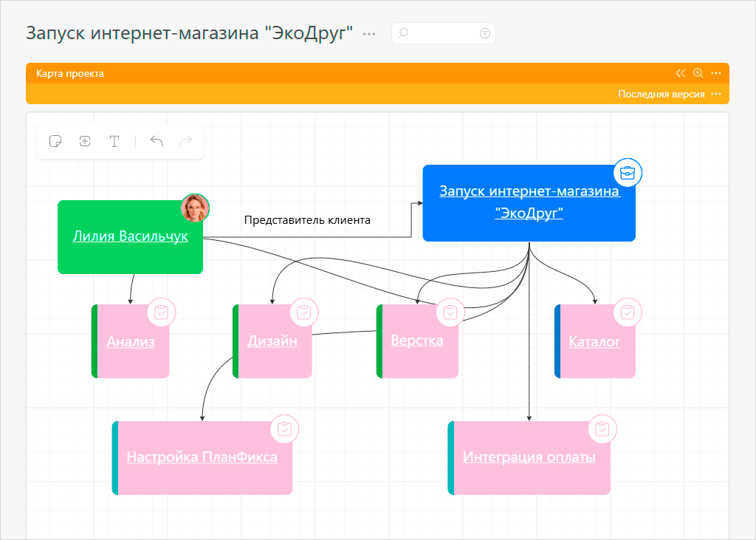Open the Анализ task link

131,342
